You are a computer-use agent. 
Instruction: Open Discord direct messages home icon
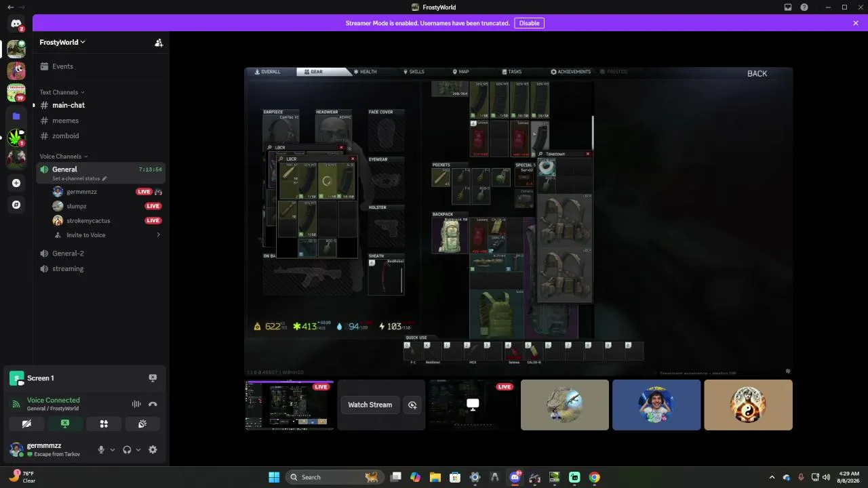pos(16,24)
